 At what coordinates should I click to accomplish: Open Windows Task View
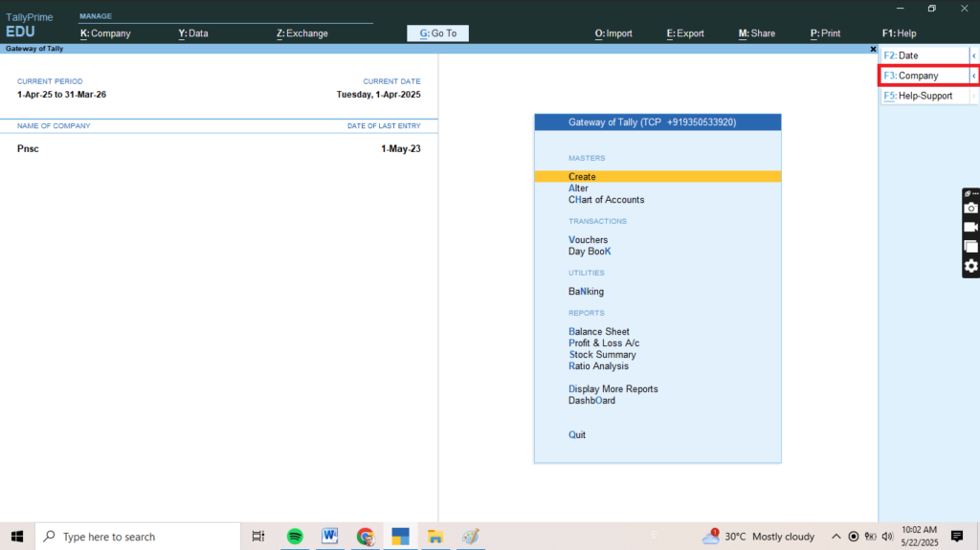258,537
